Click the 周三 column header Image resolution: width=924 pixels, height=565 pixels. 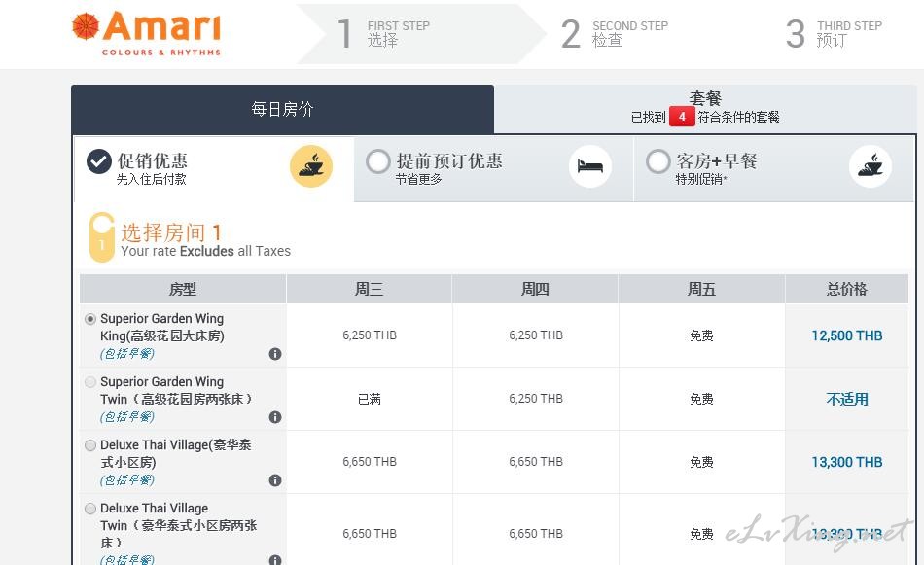[369, 289]
